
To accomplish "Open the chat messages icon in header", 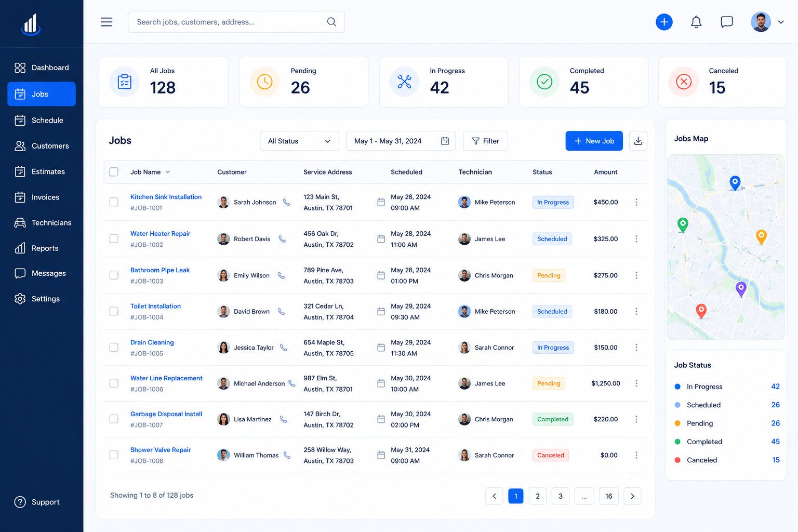I will click(727, 22).
